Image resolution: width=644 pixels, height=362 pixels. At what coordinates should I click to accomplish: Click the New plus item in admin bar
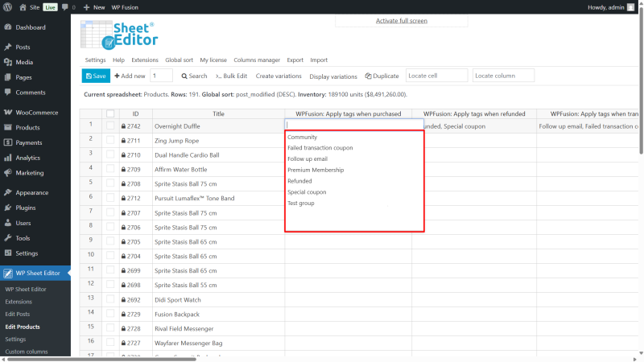[x=94, y=7]
